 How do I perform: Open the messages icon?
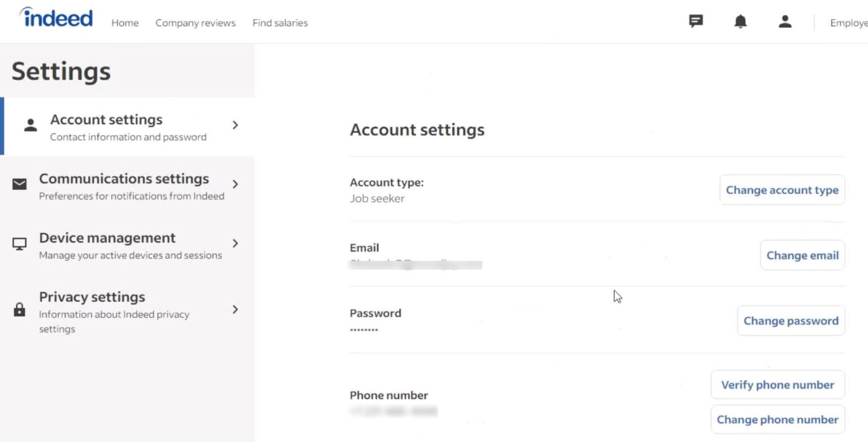coord(696,20)
